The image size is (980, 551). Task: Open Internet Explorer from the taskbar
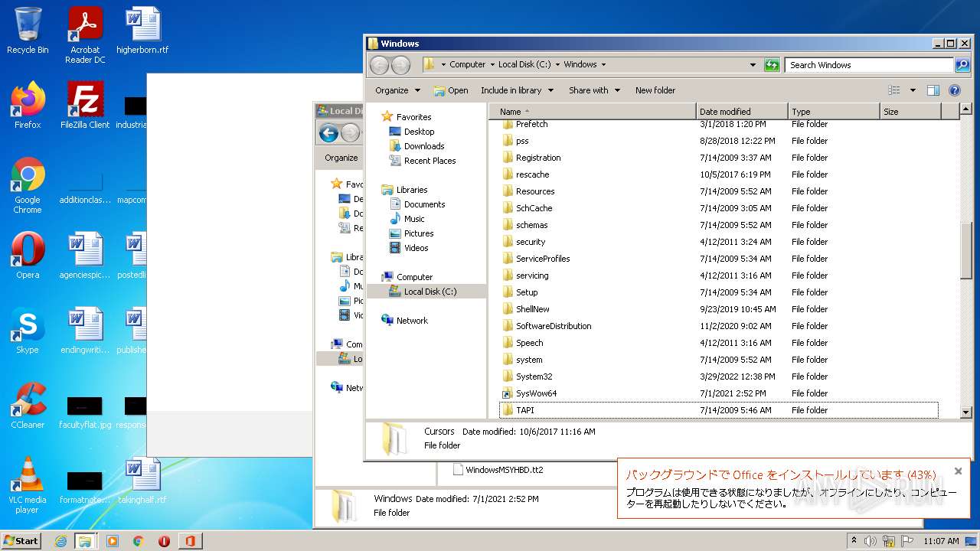point(60,541)
